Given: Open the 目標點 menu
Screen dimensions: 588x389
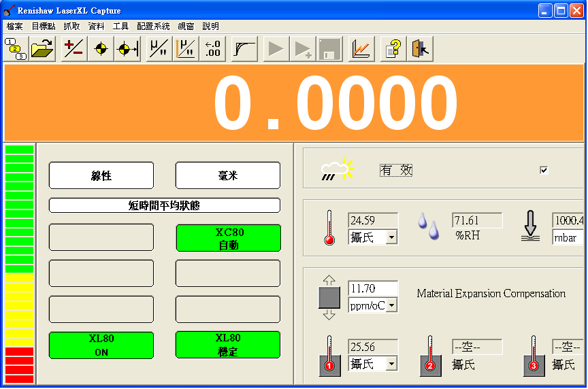Looking at the screenshot, I should click(44, 27).
